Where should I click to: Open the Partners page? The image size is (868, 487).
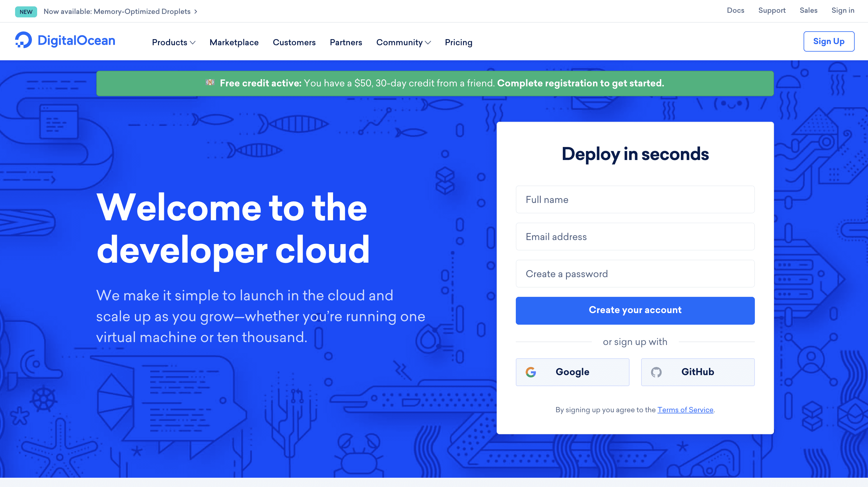(x=346, y=42)
